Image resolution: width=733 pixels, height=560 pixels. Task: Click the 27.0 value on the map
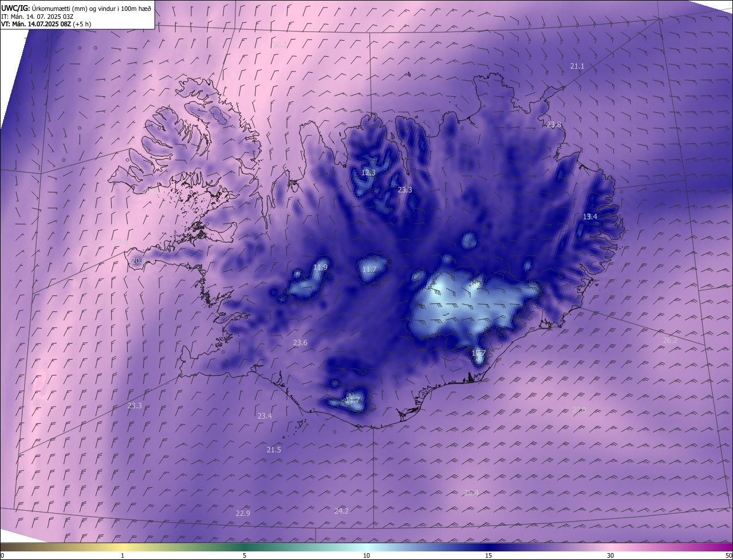(x=579, y=409)
